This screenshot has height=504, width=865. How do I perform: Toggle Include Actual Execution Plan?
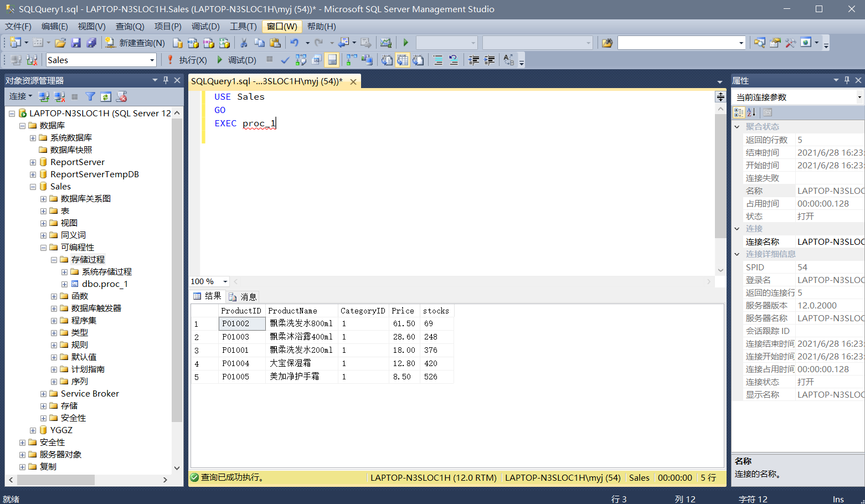(x=352, y=60)
